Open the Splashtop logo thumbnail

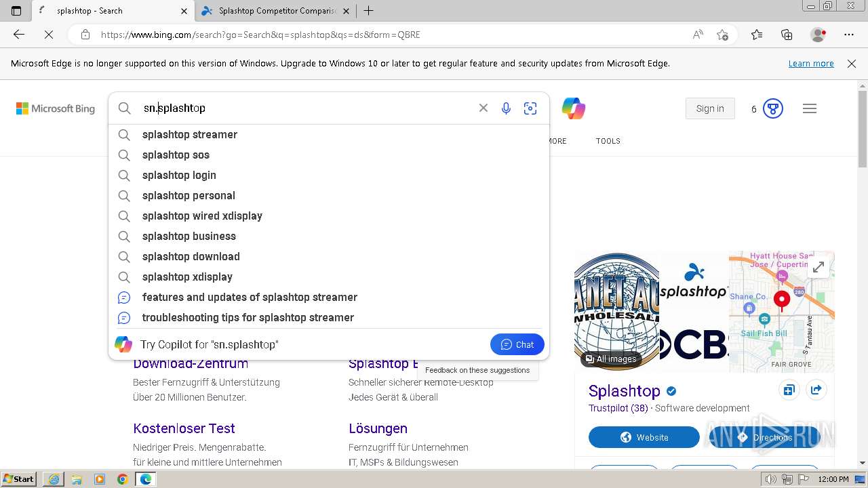pyautogui.click(x=694, y=282)
